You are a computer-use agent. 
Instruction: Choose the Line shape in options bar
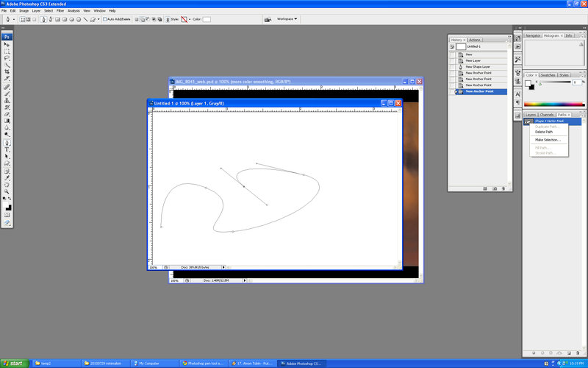point(85,19)
